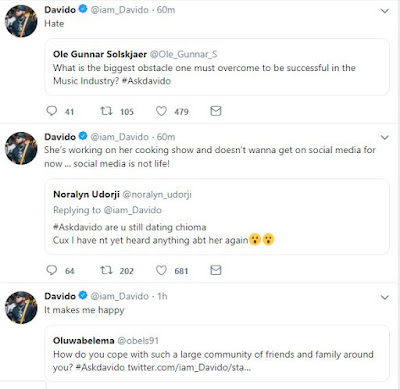
Task: Like the tweet with 681 likes
Action: tap(161, 270)
